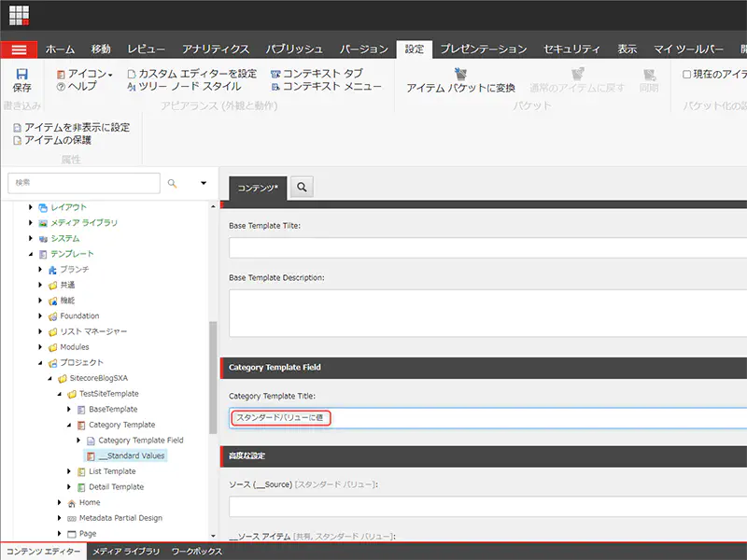The height and width of the screenshot is (560, 747).
Task: Toggle the 現在のアイテム checkbox
Action: [x=686, y=75]
